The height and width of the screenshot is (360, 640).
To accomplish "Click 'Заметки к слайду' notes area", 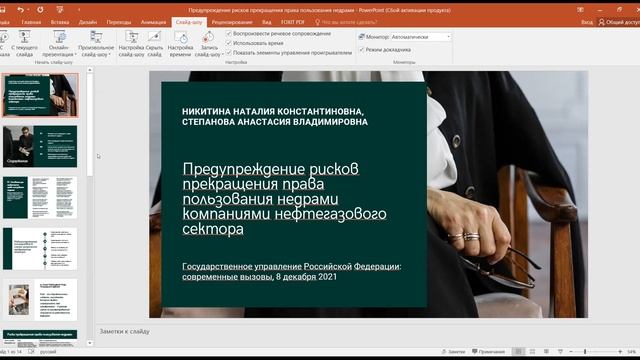I will pyautogui.click(x=124, y=331).
